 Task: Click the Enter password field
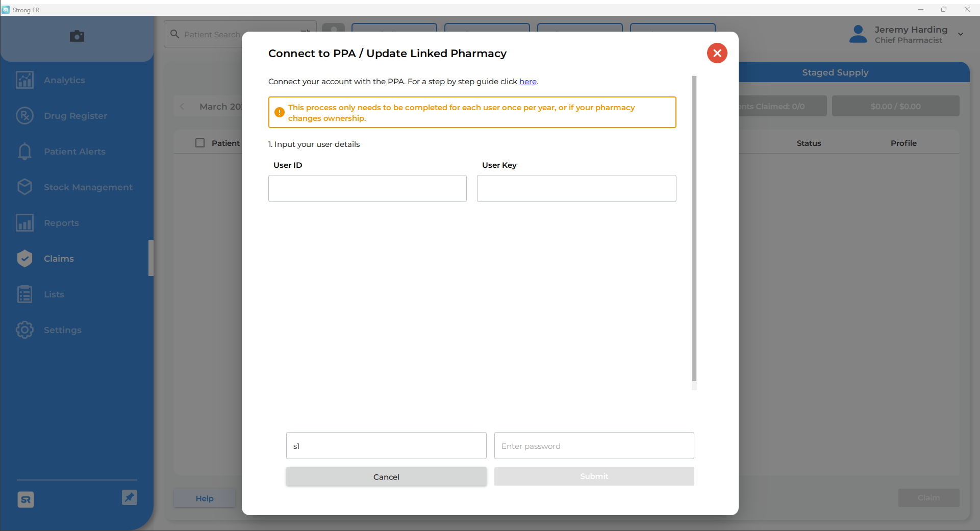click(594, 445)
